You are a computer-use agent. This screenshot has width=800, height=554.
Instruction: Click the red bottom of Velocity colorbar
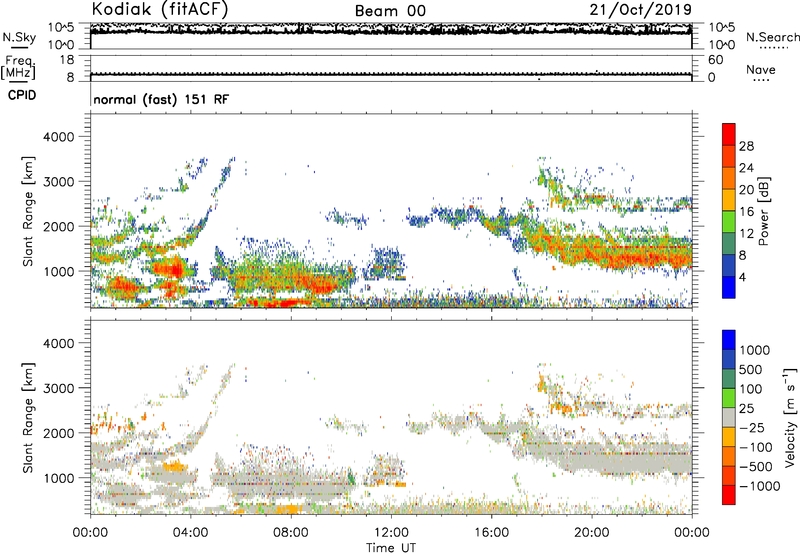[x=729, y=495]
